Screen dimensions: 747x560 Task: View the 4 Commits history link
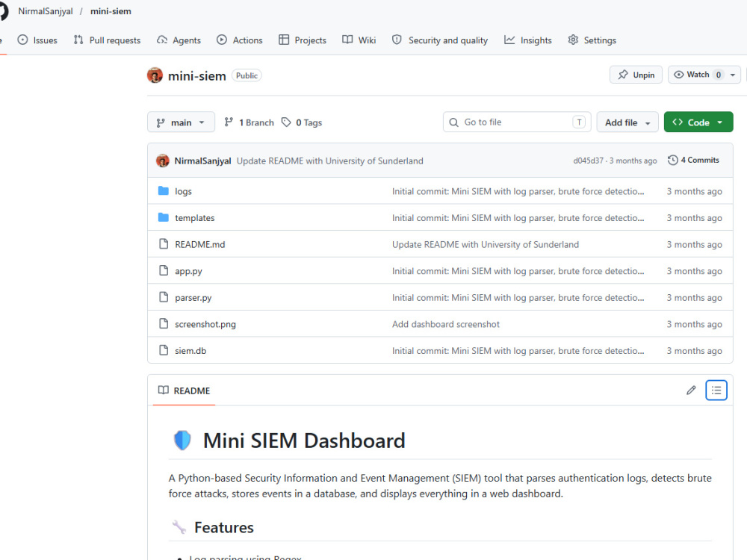click(700, 160)
